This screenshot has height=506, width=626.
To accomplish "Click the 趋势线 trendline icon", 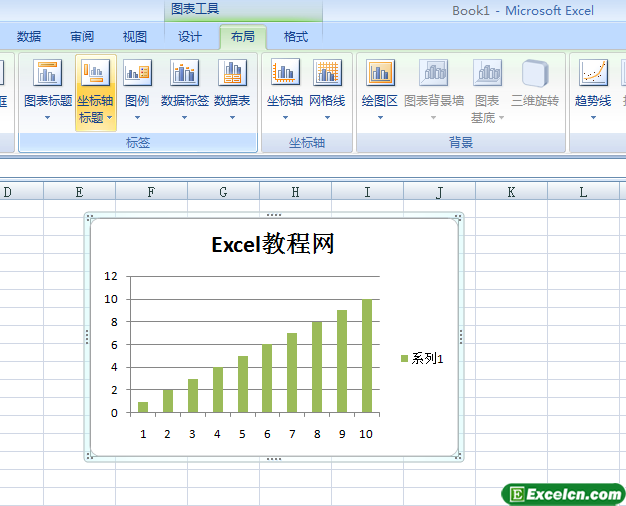I will coord(593,73).
